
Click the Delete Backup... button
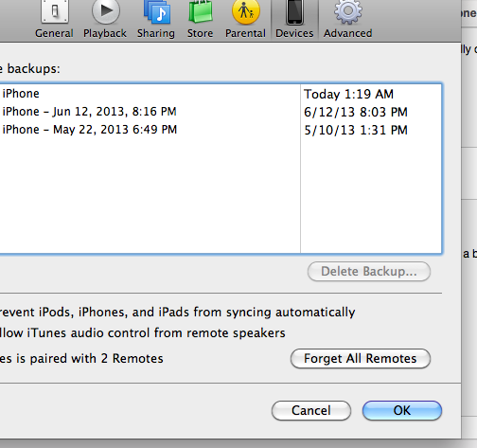[369, 271]
